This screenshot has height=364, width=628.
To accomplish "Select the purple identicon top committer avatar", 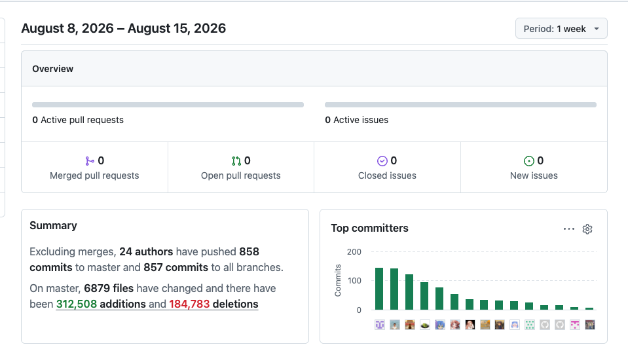I will [380, 325].
